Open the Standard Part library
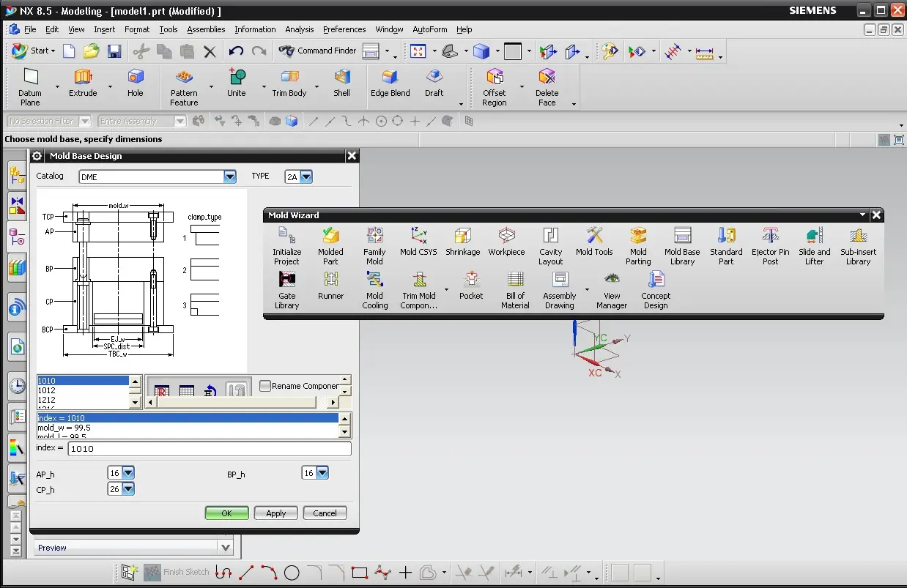This screenshot has width=907, height=588. [726, 245]
